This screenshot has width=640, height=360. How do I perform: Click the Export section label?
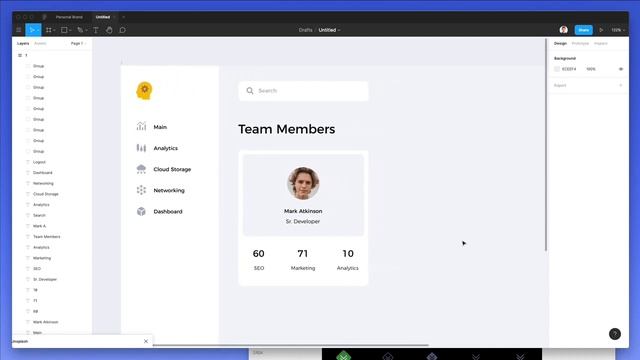(560, 85)
